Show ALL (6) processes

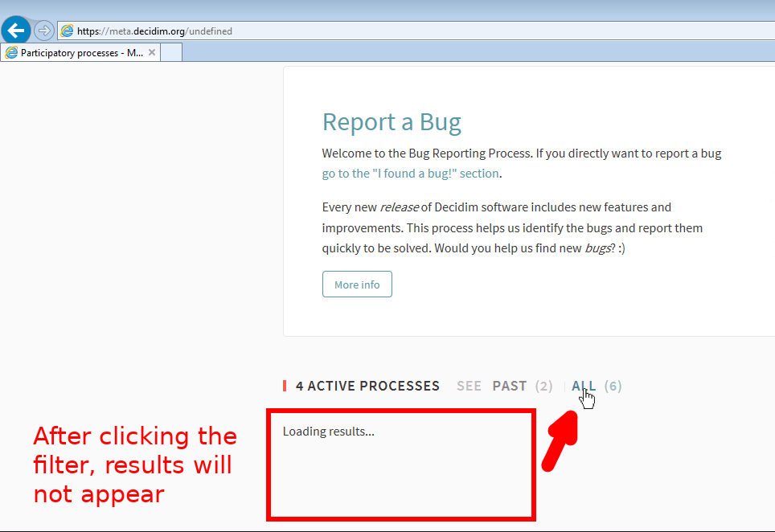596,386
